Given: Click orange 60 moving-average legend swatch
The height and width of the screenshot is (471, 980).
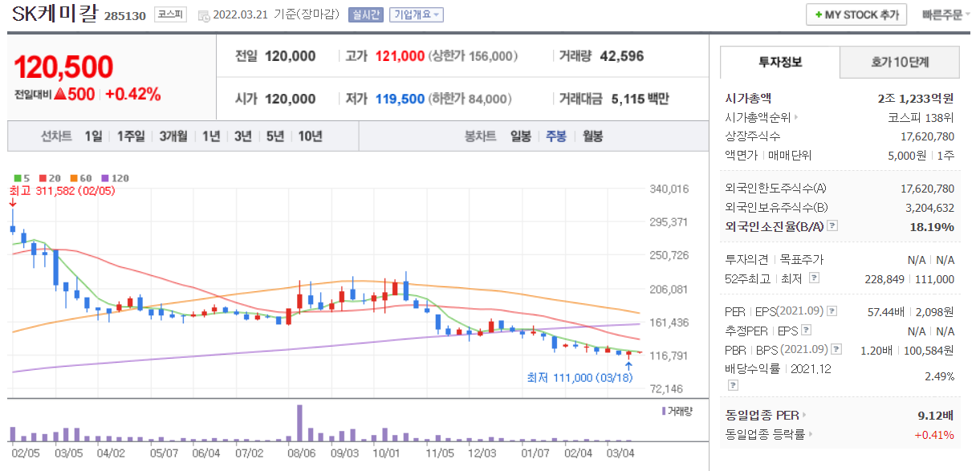Looking at the screenshot, I should point(74,178).
